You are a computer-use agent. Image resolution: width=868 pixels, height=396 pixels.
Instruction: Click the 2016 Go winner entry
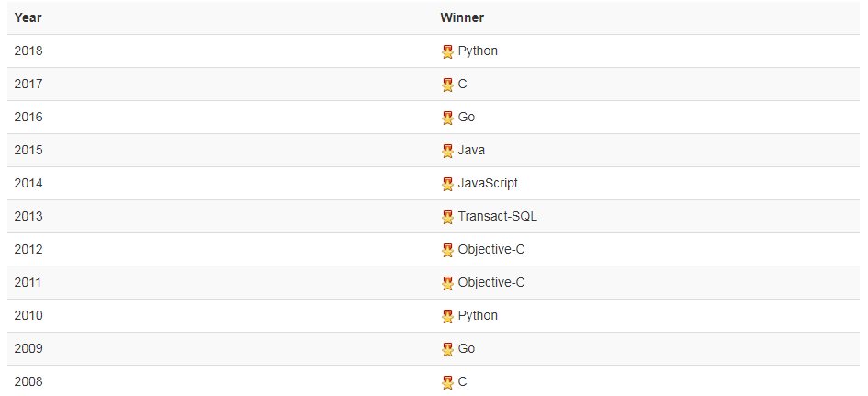[467, 118]
